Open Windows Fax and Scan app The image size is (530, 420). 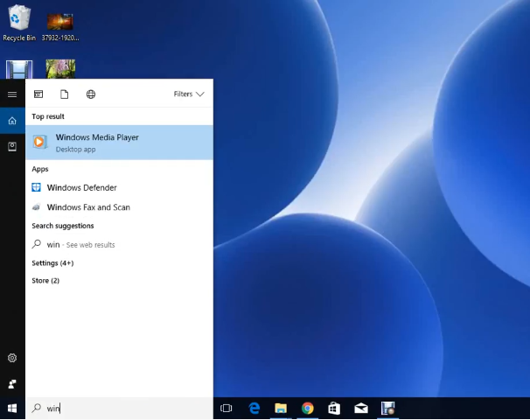87,207
